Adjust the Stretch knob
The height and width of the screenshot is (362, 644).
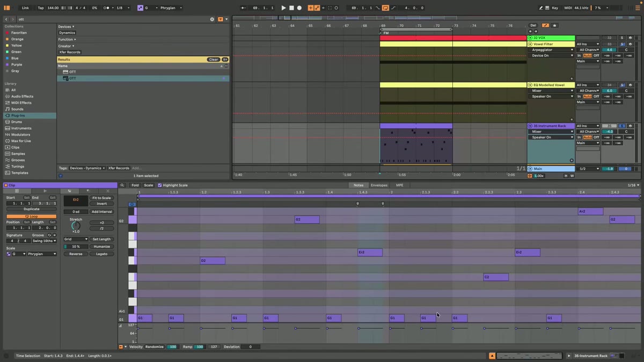click(x=76, y=226)
